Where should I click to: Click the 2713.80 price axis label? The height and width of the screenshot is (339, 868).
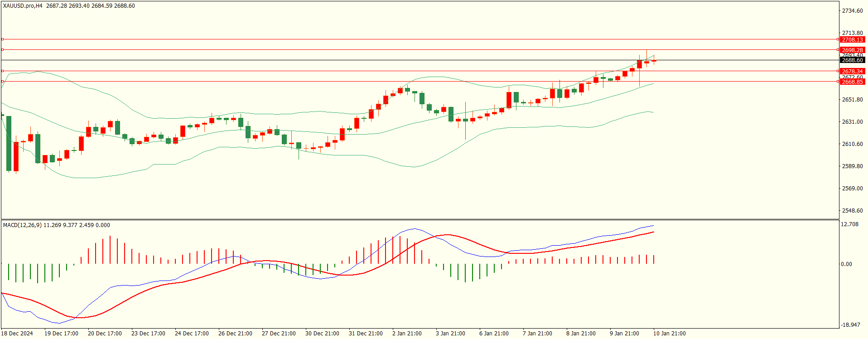pyautogui.click(x=852, y=33)
